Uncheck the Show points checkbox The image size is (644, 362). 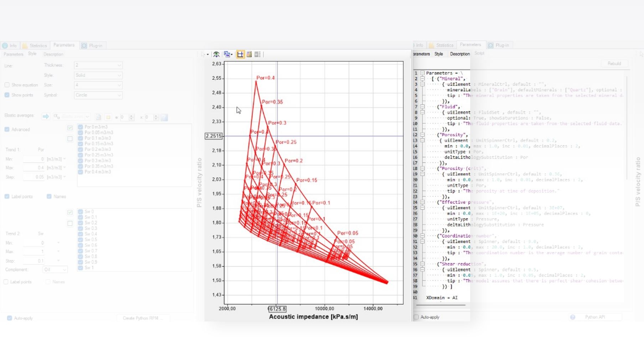[7, 95]
